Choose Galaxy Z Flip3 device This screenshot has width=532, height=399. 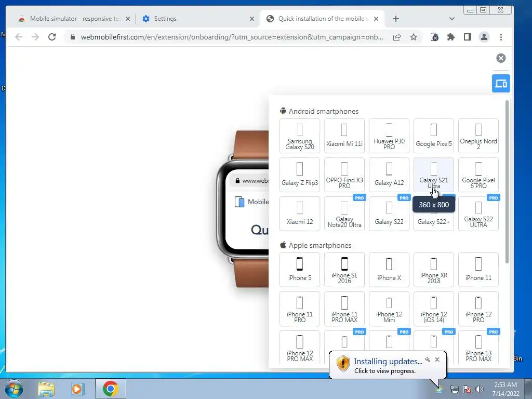300,175
